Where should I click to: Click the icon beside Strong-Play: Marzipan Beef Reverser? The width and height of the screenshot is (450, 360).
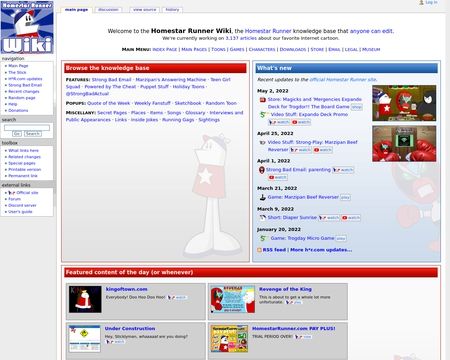pos(263,142)
